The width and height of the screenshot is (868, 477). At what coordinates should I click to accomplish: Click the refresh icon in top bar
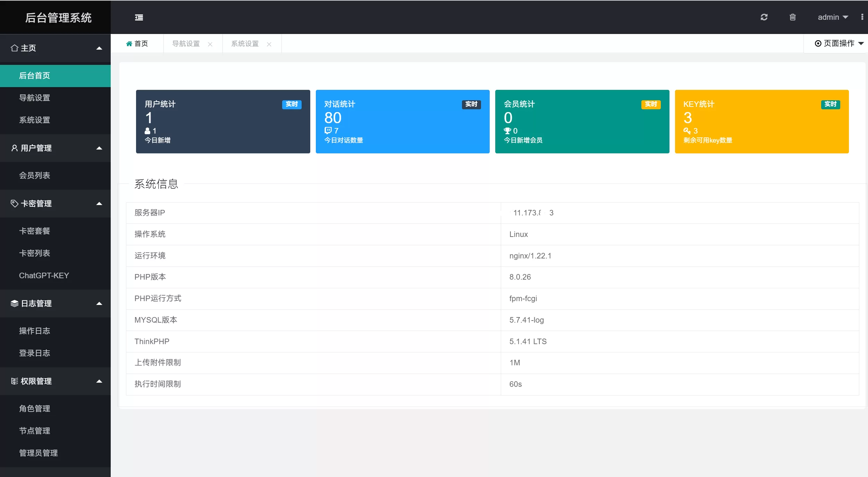(764, 17)
